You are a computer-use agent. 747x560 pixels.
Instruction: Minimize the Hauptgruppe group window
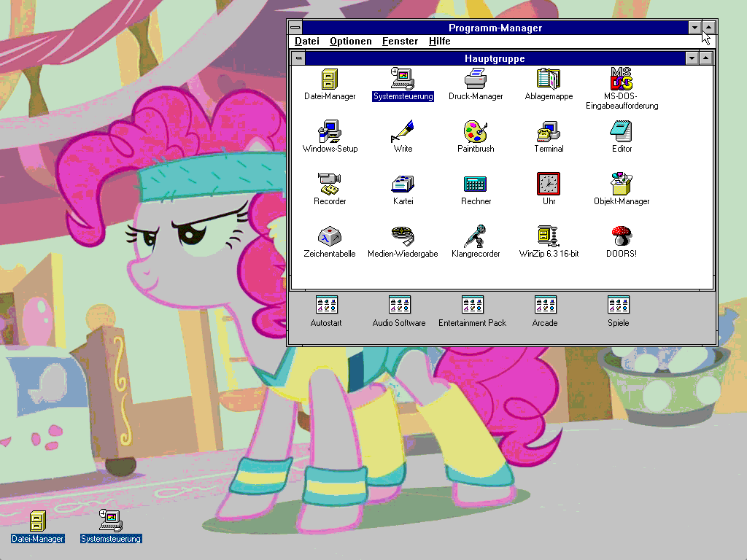(692, 58)
